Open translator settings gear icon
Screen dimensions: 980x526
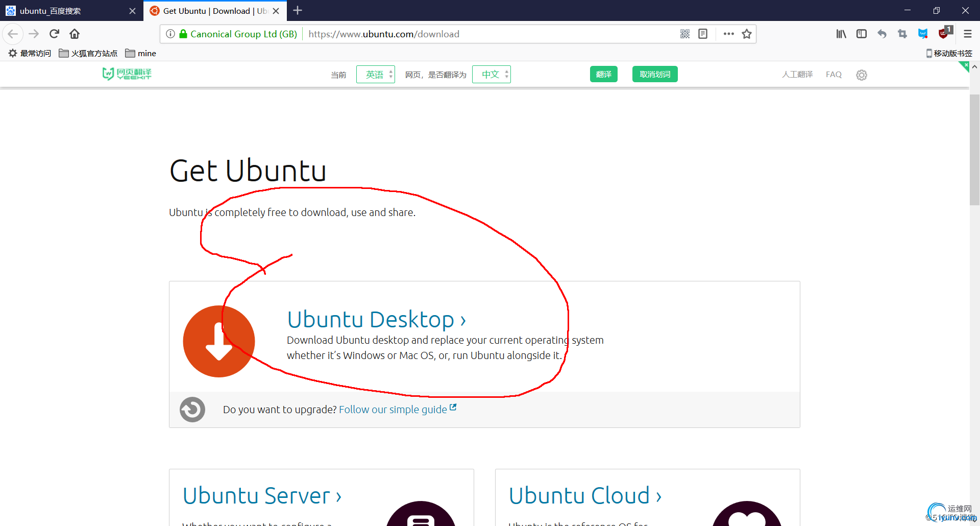click(x=862, y=75)
